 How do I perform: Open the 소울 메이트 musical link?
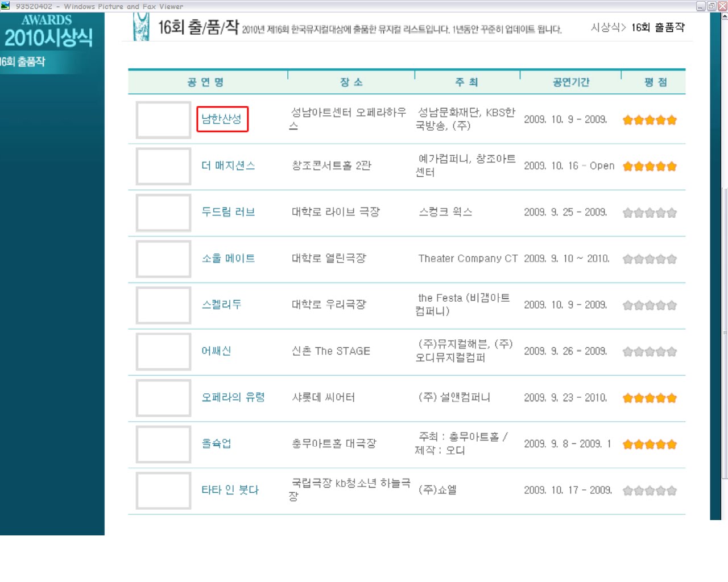[228, 259]
